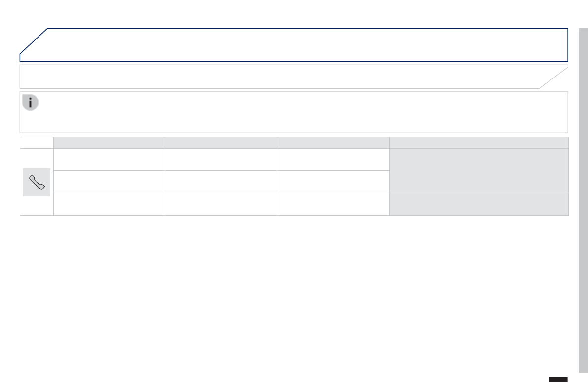Select the widest grey header cell, far right
Viewport: 588px width, 392px height.
478,143
